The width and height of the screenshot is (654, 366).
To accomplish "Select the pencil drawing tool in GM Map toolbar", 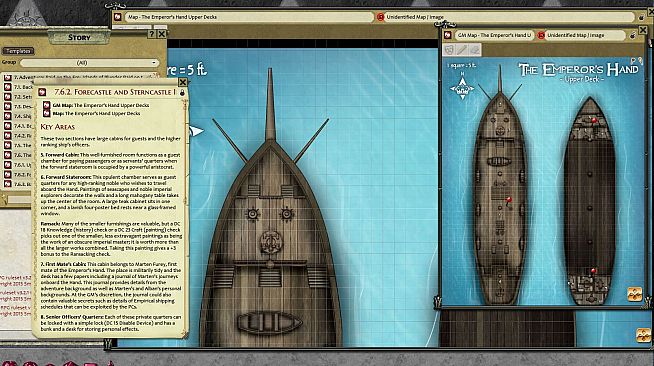I will [462, 50].
